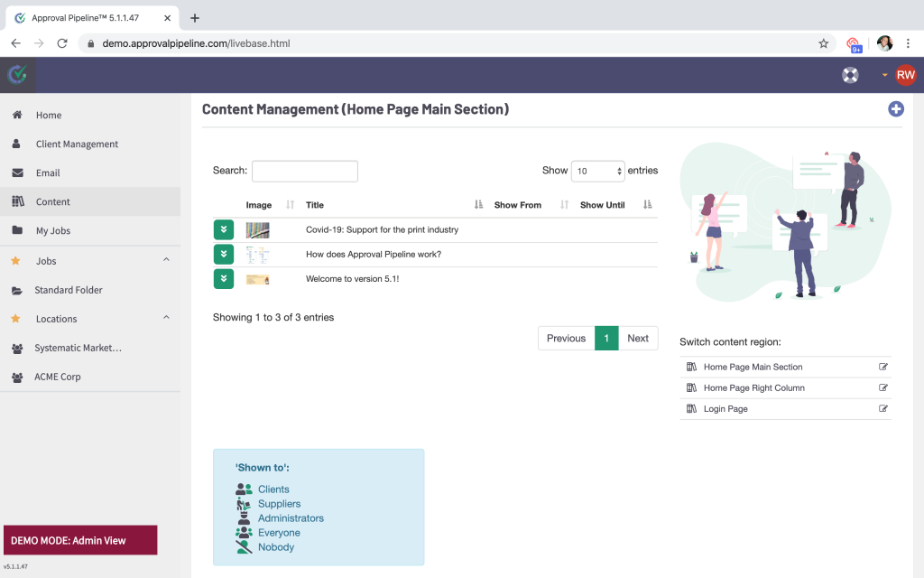Click the Jobs star icon

coord(16,261)
